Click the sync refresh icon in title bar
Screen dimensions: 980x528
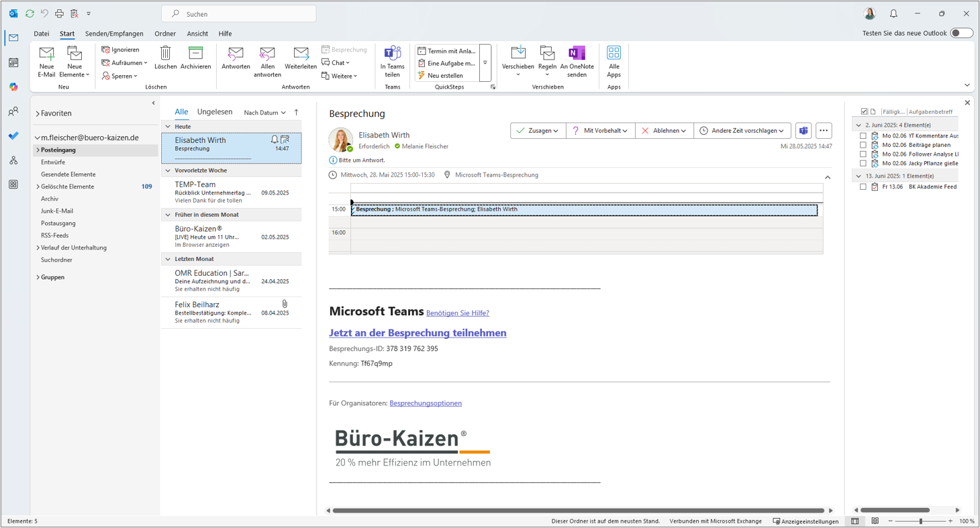(x=30, y=13)
